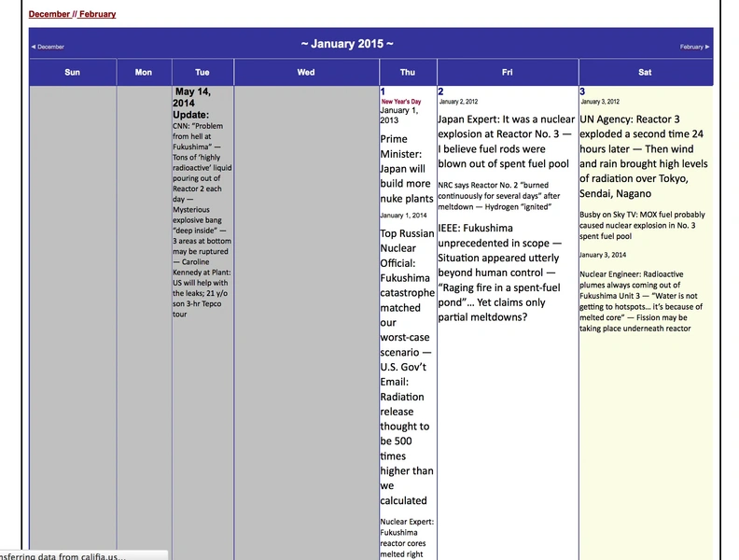Screen dimensions: 739x560
Task: Go to next month via February arrow
Action: coord(695,47)
